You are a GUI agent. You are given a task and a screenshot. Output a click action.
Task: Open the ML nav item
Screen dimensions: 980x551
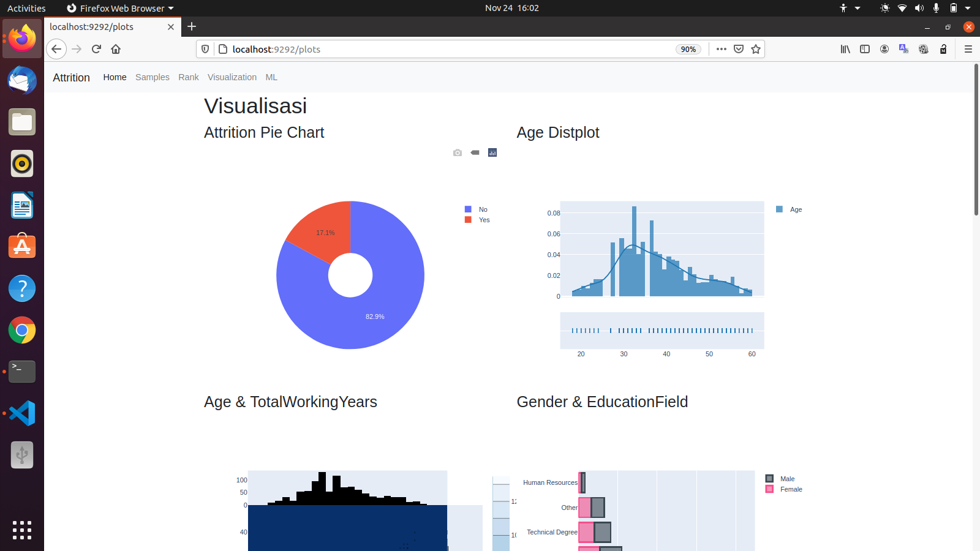(x=271, y=77)
